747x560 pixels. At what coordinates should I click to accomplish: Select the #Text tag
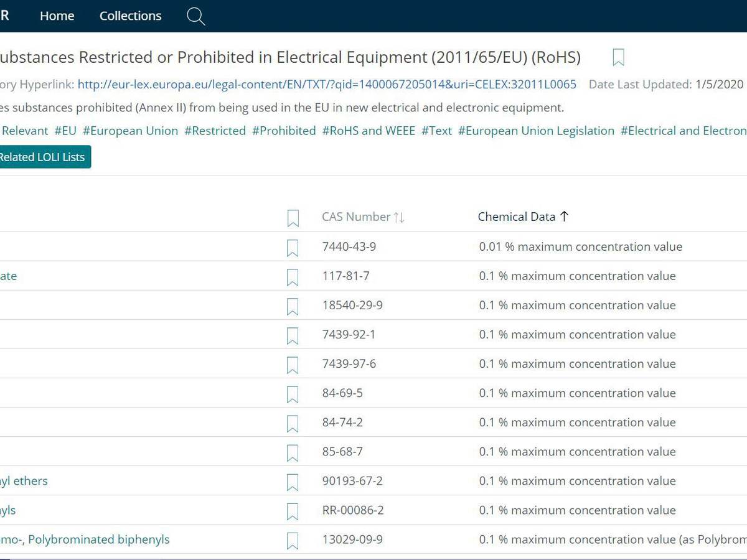point(437,131)
